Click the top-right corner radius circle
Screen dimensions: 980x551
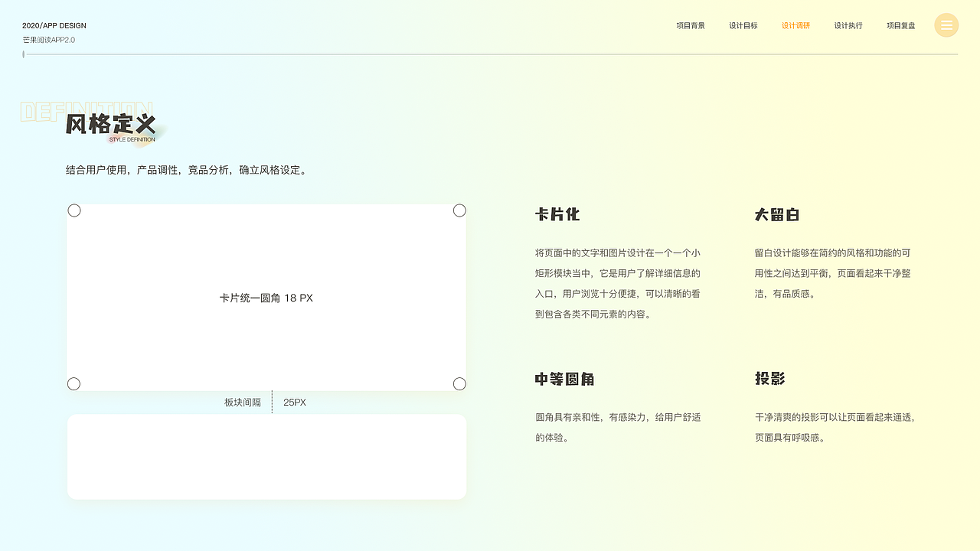[x=459, y=210]
